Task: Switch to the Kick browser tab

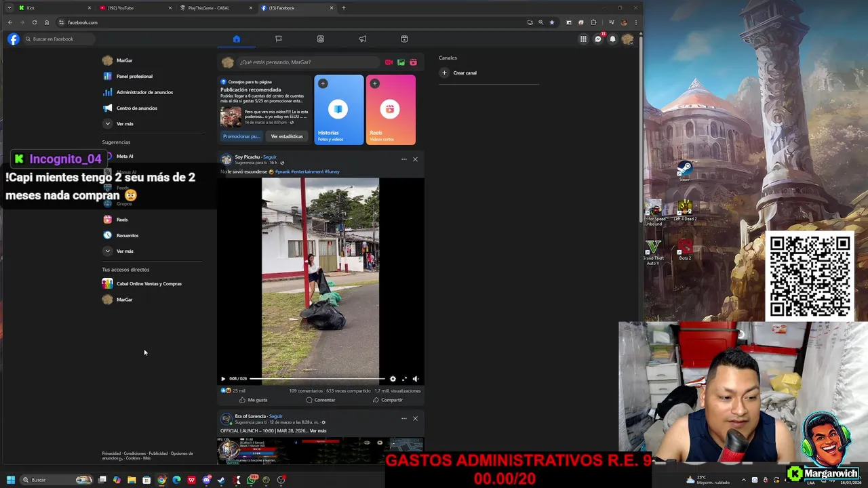Action: 54,7
